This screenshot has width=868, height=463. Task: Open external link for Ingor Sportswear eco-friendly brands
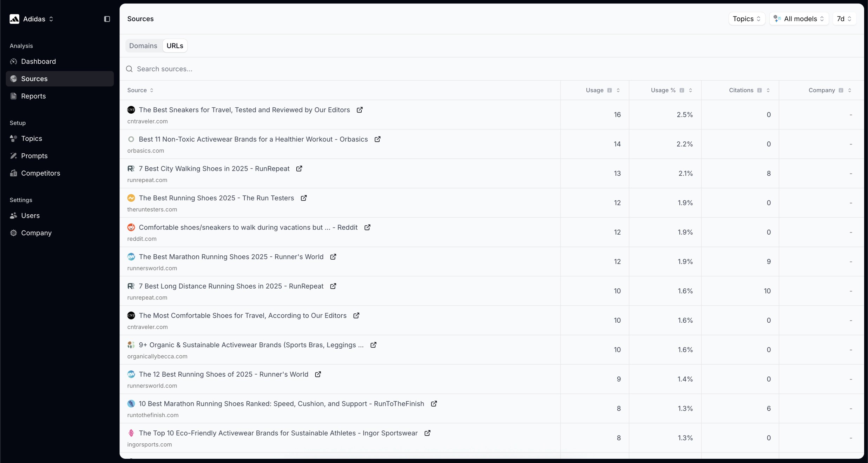click(x=427, y=433)
